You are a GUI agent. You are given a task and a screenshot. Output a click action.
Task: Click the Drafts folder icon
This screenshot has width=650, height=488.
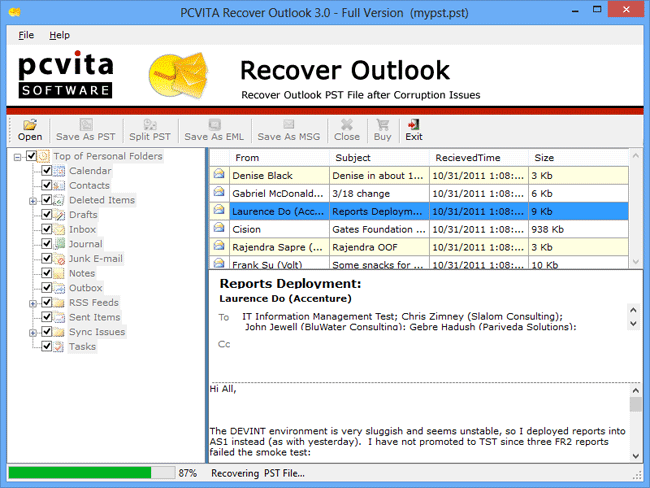59,215
